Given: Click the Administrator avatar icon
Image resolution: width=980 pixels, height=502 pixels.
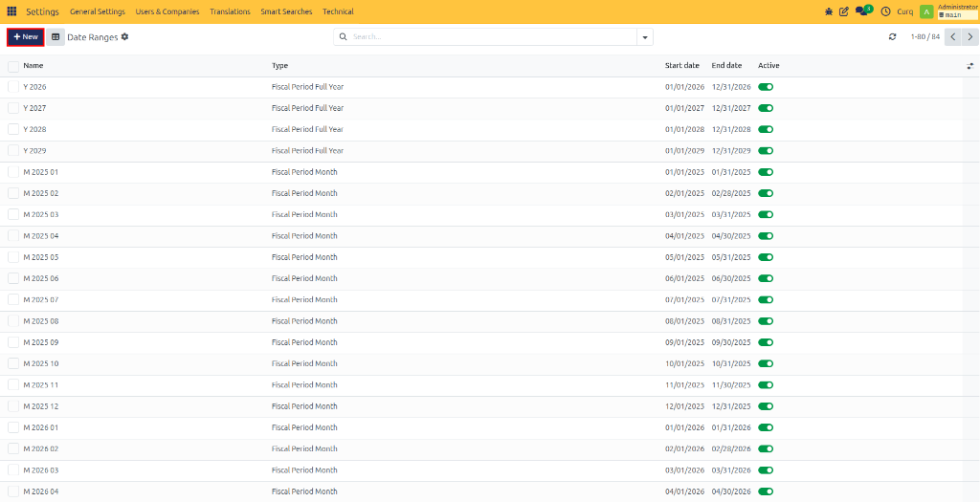Looking at the screenshot, I should [x=926, y=11].
